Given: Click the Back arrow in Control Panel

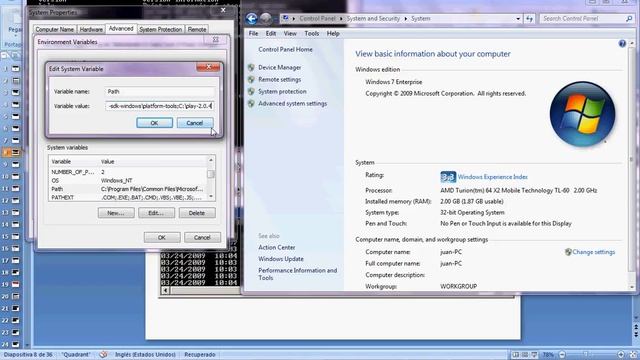Looking at the screenshot, I should [251, 18].
